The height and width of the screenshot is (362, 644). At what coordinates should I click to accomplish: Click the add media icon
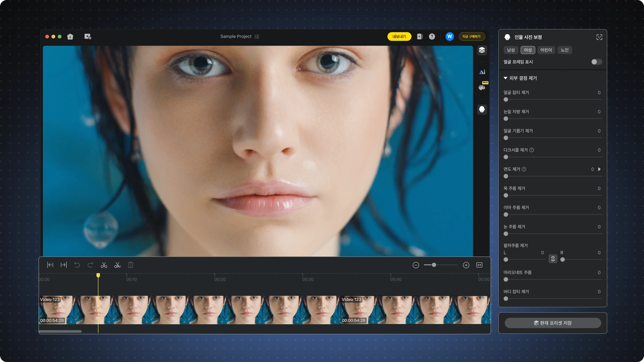pos(88,37)
